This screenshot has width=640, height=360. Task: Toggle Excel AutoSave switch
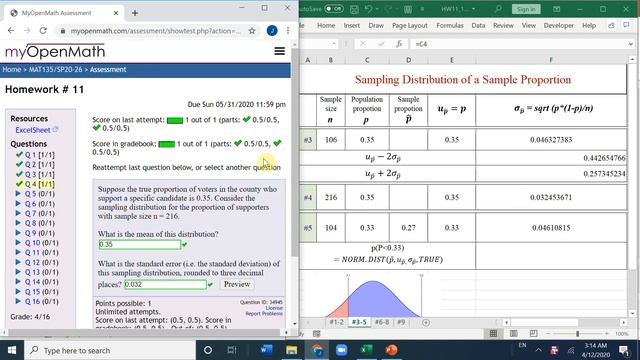click(334, 9)
